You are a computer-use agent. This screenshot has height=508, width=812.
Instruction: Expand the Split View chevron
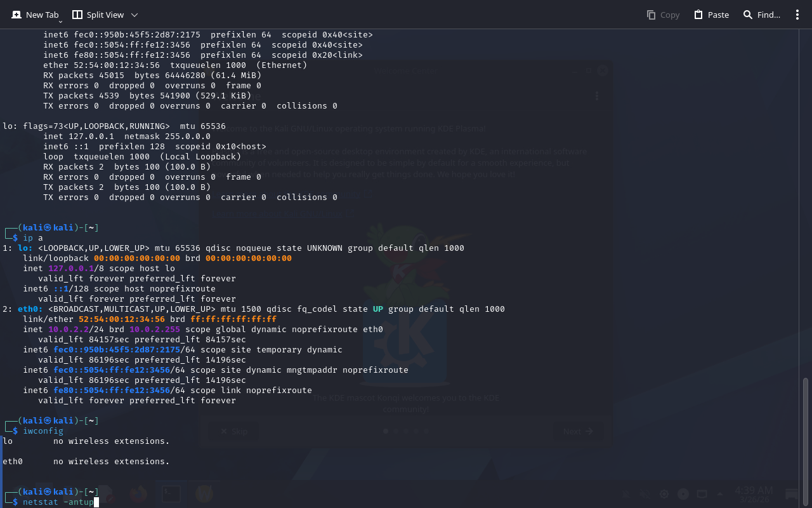134,15
